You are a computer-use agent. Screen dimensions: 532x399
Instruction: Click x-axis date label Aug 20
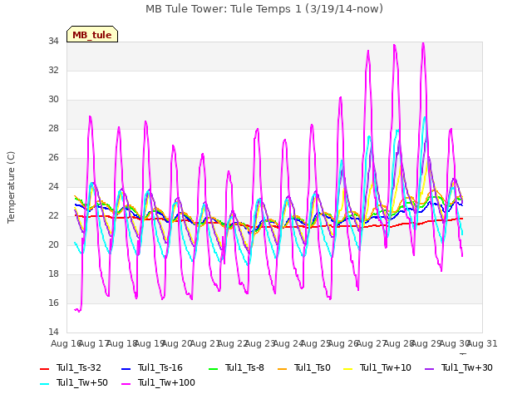point(177,344)
